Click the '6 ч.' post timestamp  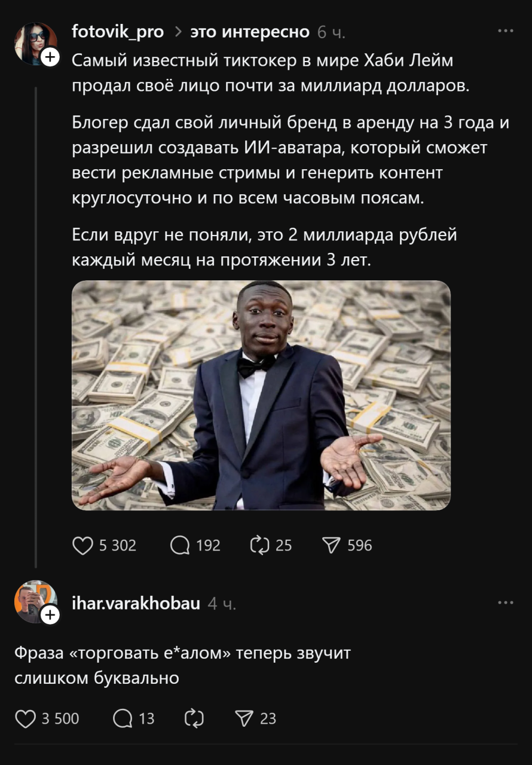pyautogui.click(x=331, y=32)
